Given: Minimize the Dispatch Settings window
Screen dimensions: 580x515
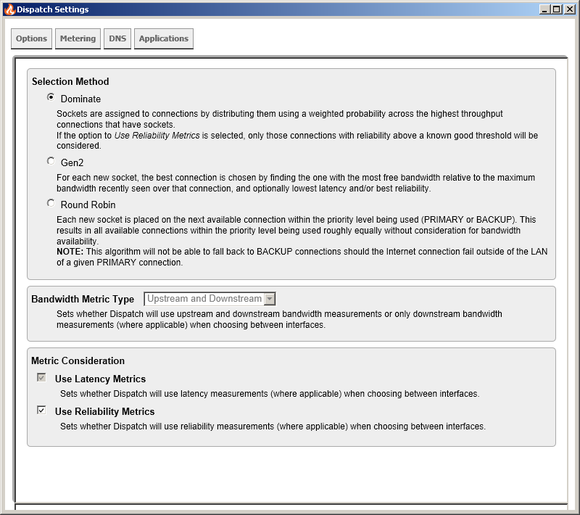Looking at the screenshot, I should pyautogui.click(x=544, y=9).
